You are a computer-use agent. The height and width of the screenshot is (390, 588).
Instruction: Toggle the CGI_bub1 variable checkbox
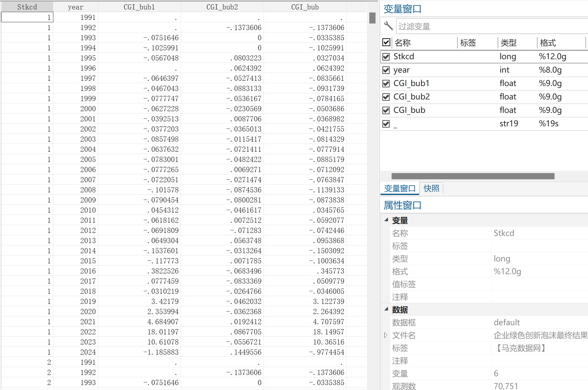(386, 83)
